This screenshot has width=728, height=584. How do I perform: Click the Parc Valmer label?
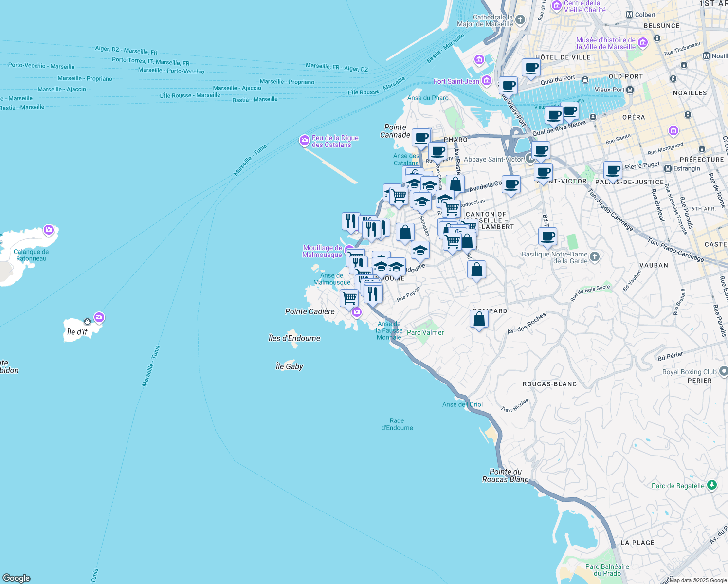coord(425,333)
